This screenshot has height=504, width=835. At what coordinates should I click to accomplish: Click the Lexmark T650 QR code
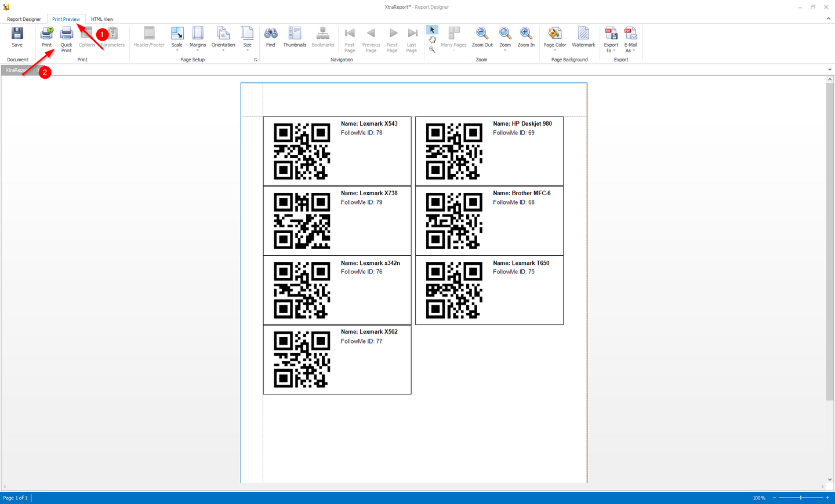pyautogui.click(x=454, y=290)
